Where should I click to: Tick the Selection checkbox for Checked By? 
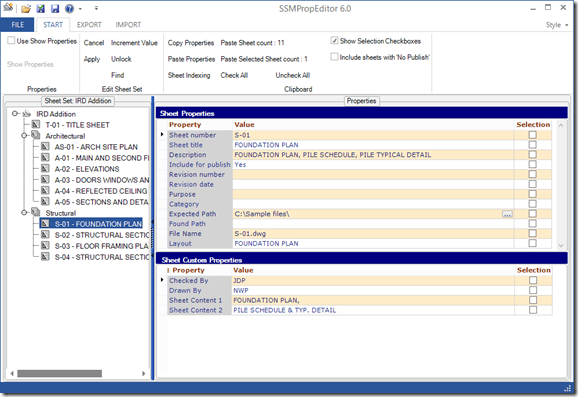coord(533,281)
